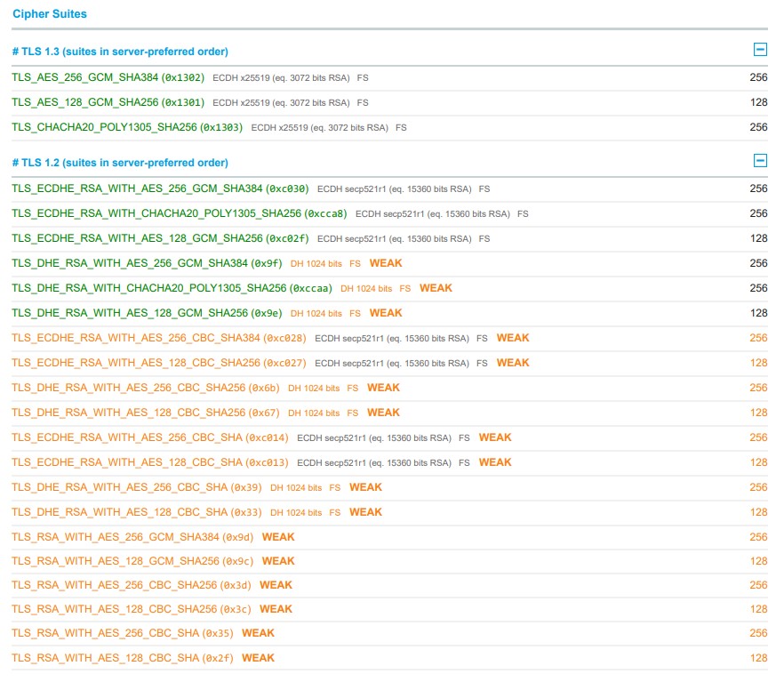The width and height of the screenshot is (784, 682).
Task: Open TLS_ECDHE_RSA_WITH_CHACHA20_POLY1305_SHA256 entry
Action: pyautogui.click(x=175, y=213)
